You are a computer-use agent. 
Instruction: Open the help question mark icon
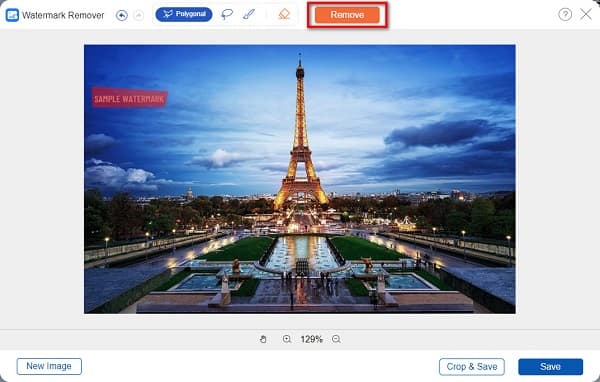[x=565, y=15]
